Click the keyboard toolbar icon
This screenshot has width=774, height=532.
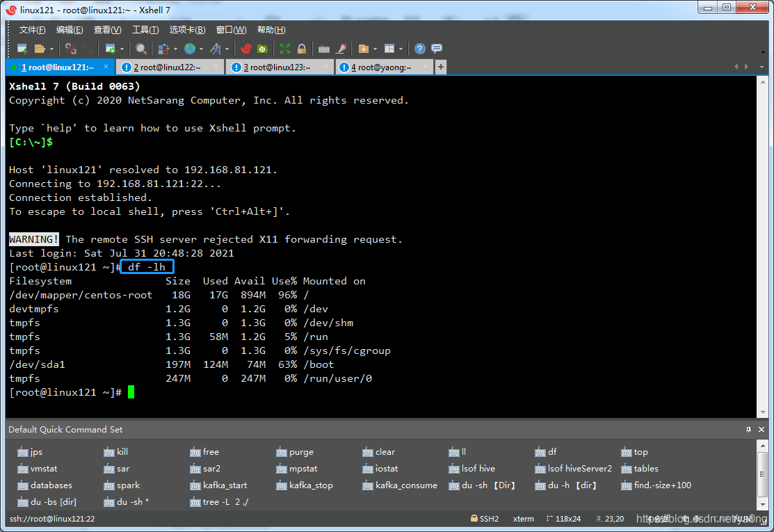[x=324, y=49]
